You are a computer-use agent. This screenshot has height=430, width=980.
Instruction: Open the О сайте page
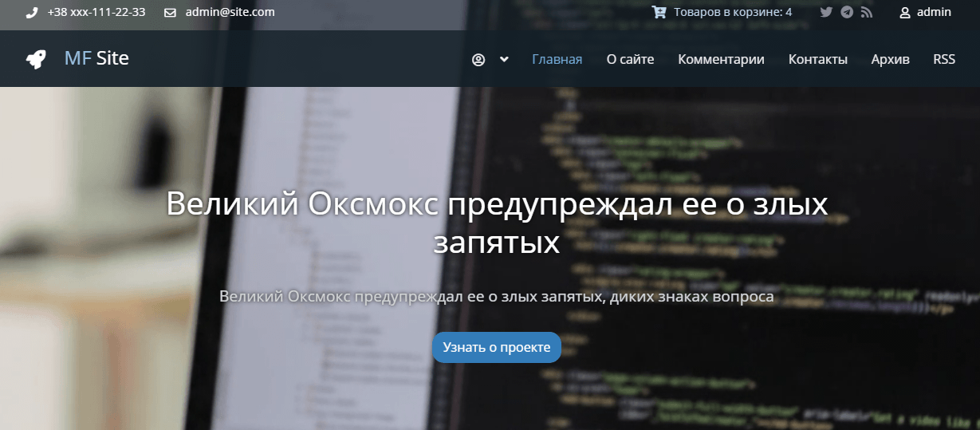[630, 59]
